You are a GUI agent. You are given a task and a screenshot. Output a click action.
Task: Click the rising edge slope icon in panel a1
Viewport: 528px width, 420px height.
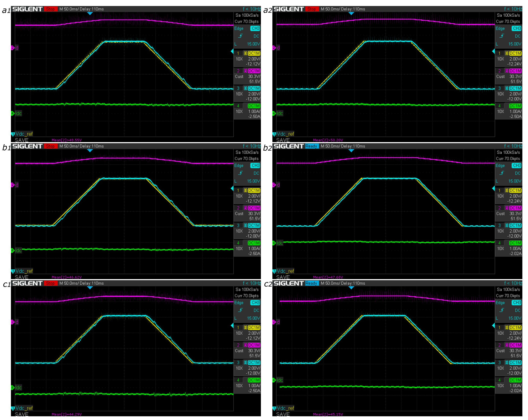[240, 36]
